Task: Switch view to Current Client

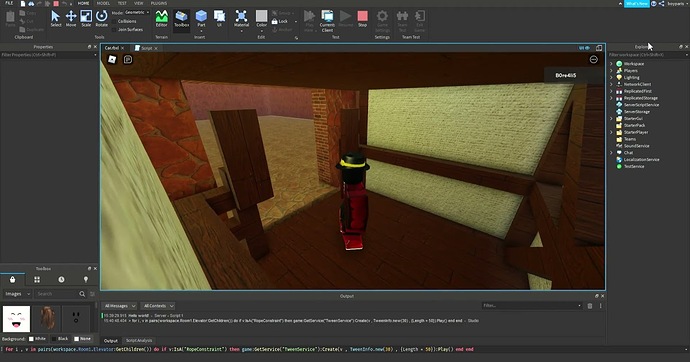Action: [x=327, y=21]
